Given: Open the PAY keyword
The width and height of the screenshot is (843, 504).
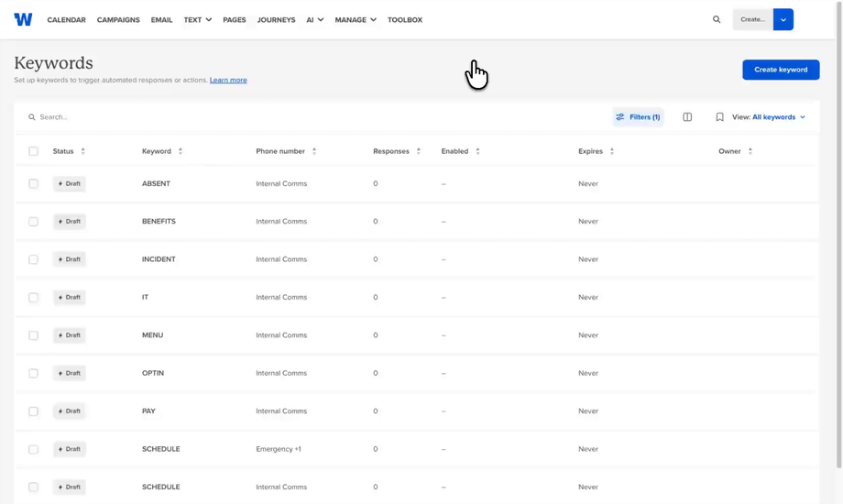Looking at the screenshot, I should tap(149, 411).
